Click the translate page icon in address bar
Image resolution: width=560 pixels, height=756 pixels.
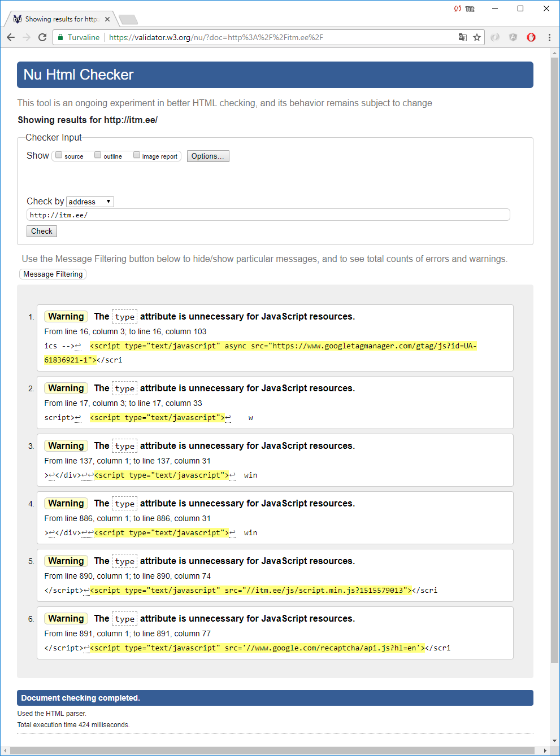click(x=462, y=37)
